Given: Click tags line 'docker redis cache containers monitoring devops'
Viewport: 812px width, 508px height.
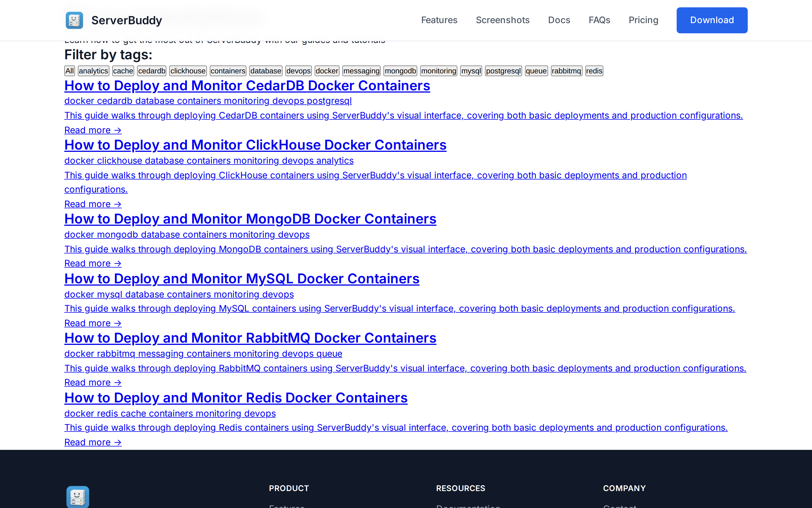Looking at the screenshot, I should [170, 413].
